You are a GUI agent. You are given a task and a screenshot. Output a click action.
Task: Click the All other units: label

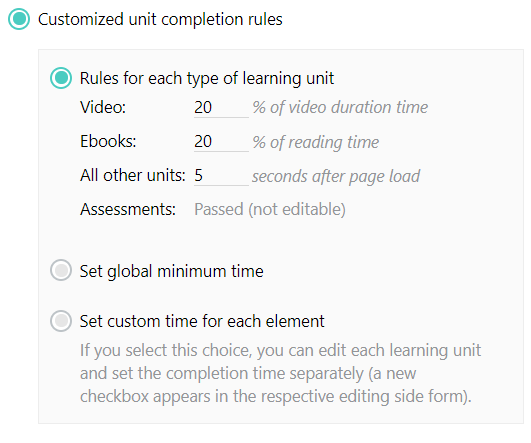(x=133, y=175)
